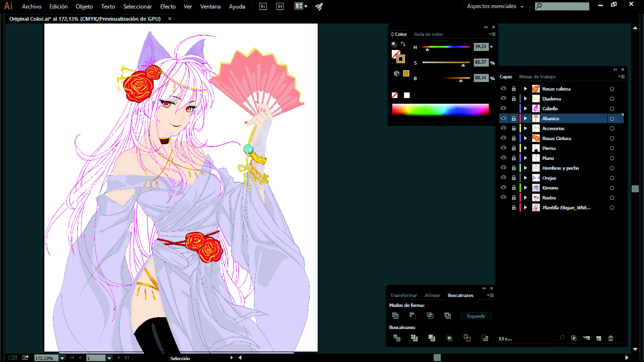
Task: Expand the Abanico layer contents
Action: tap(526, 119)
